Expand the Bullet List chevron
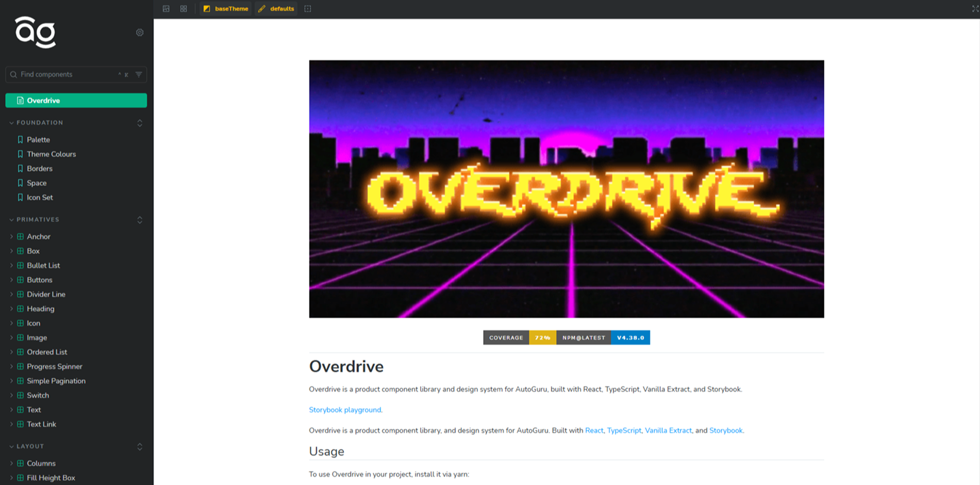 tap(11, 266)
